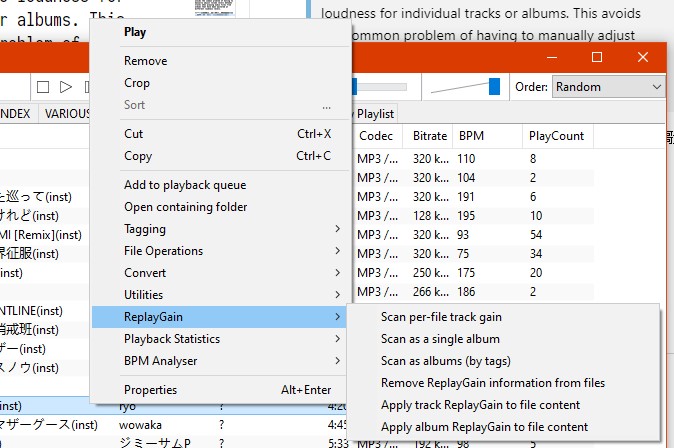Expand the File Operations submenu
The height and width of the screenshot is (448, 674).
pyautogui.click(x=220, y=251)
